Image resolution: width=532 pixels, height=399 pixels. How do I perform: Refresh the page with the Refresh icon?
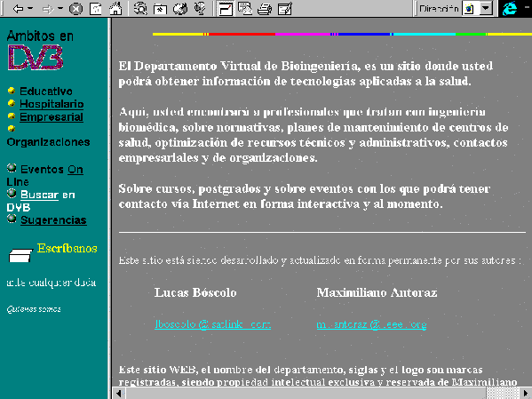pos(96,9)
